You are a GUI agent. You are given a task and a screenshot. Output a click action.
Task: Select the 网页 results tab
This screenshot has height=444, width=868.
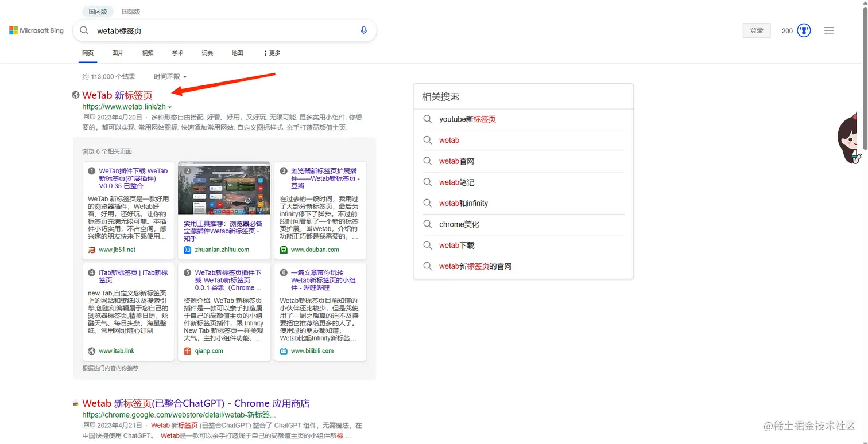pos(88,53)
